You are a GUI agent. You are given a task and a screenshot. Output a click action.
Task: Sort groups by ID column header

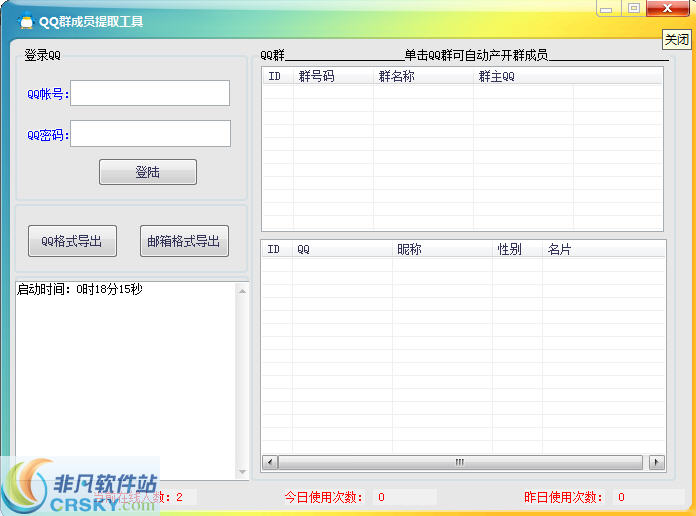tap(278, 76)
